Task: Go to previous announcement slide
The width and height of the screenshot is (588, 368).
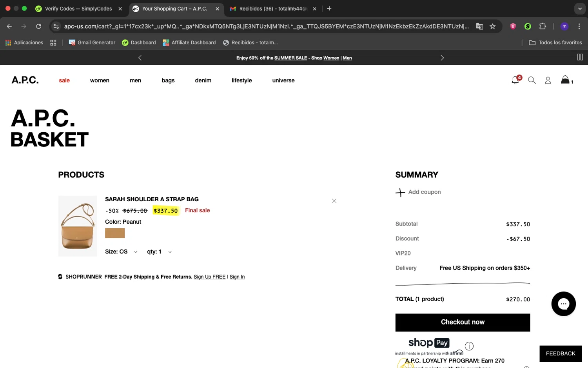Action: [x=140, y=58]
